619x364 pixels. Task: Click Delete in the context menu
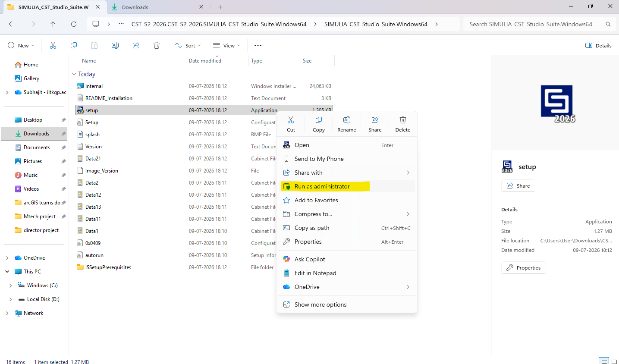[403, 124]
